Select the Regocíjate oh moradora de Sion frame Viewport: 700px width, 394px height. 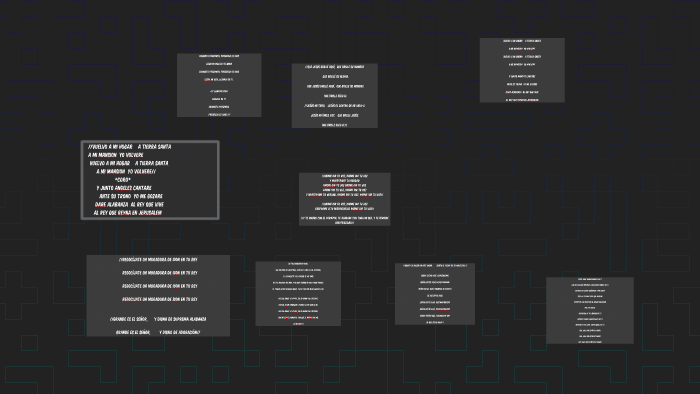coord(158,295)
